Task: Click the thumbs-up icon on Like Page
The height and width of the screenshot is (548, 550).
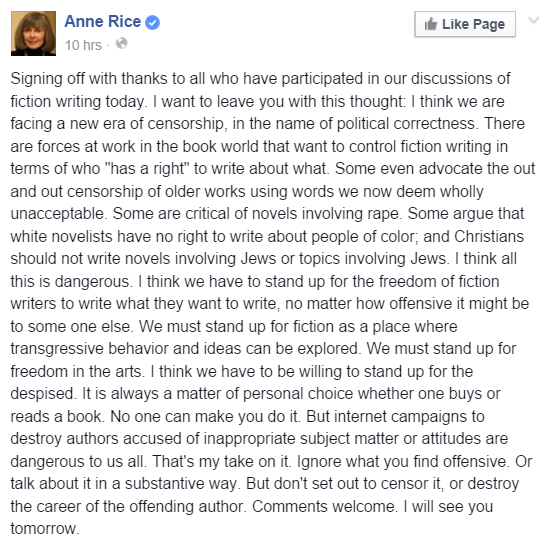Action: (430, 24)
